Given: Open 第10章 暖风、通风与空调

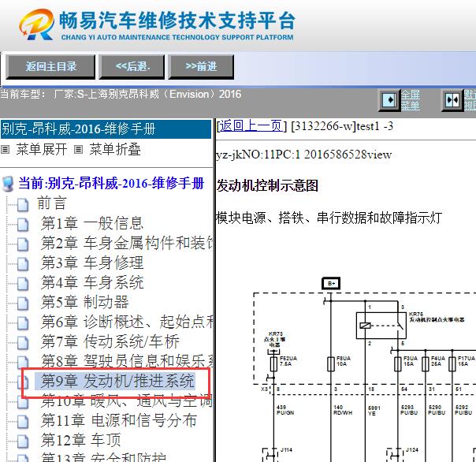Looking at the screenshot, I should 127,401.
